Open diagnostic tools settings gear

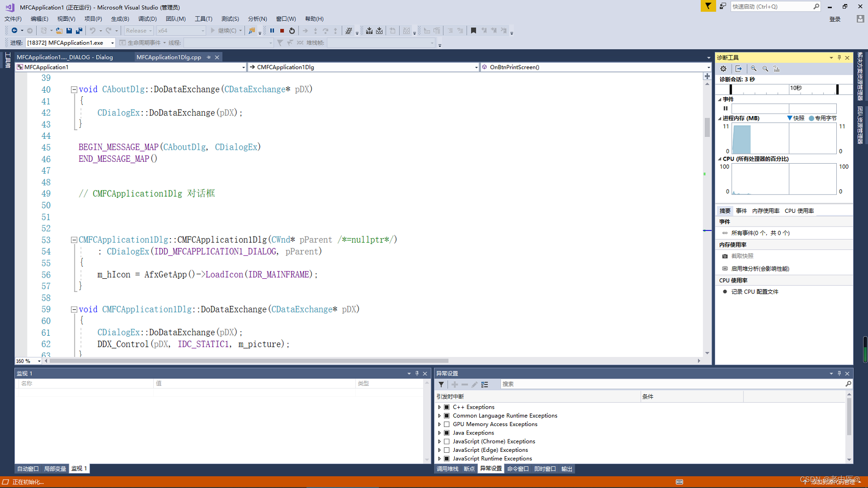pos(723,69)
